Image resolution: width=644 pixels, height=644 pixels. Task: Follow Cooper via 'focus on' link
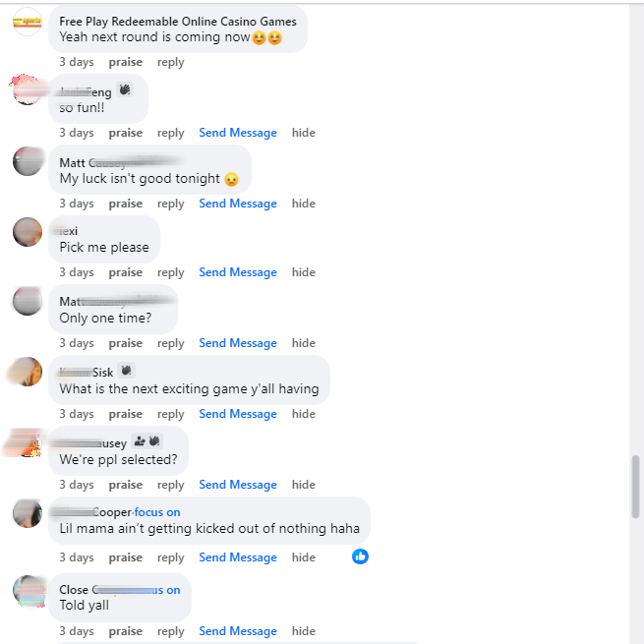157,512
